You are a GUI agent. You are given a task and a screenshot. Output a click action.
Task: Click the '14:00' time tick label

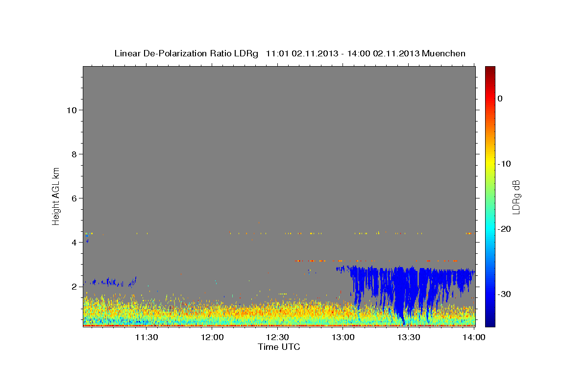pyautogui.click(x=474, y=337)
